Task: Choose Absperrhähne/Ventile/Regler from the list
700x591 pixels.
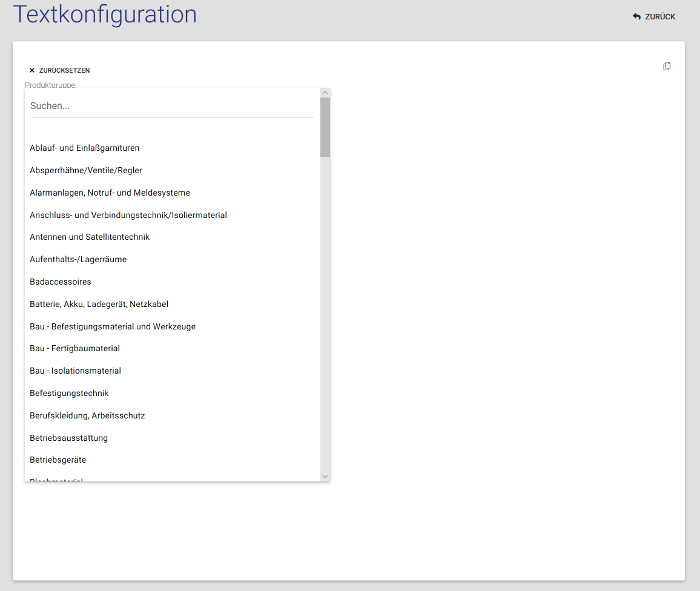Action: pyautogui.click(x=86, y=170)
